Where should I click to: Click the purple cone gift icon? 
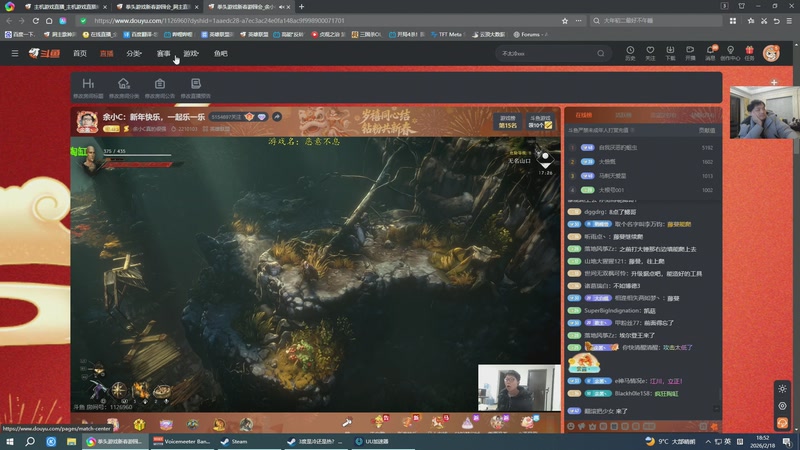pos(467,422)
